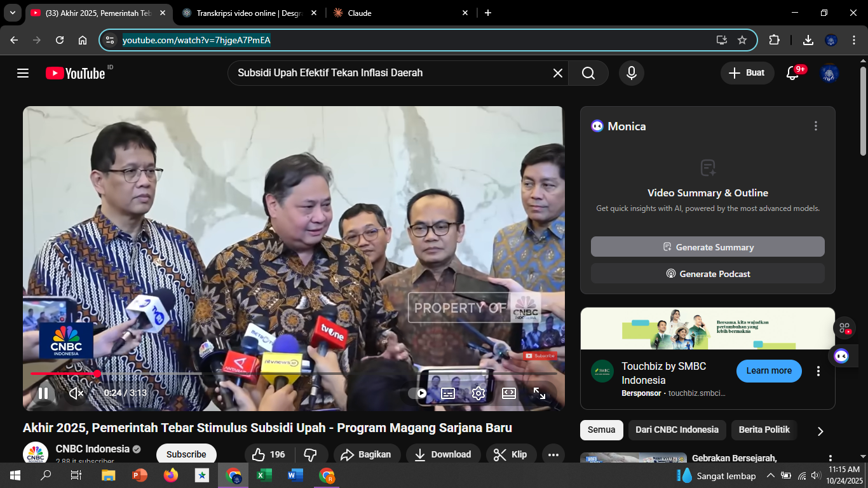The width and height of the screenshot is (868, 488).
Task: Open the browser extensions puzzle icon
Action: click(774, 40)
